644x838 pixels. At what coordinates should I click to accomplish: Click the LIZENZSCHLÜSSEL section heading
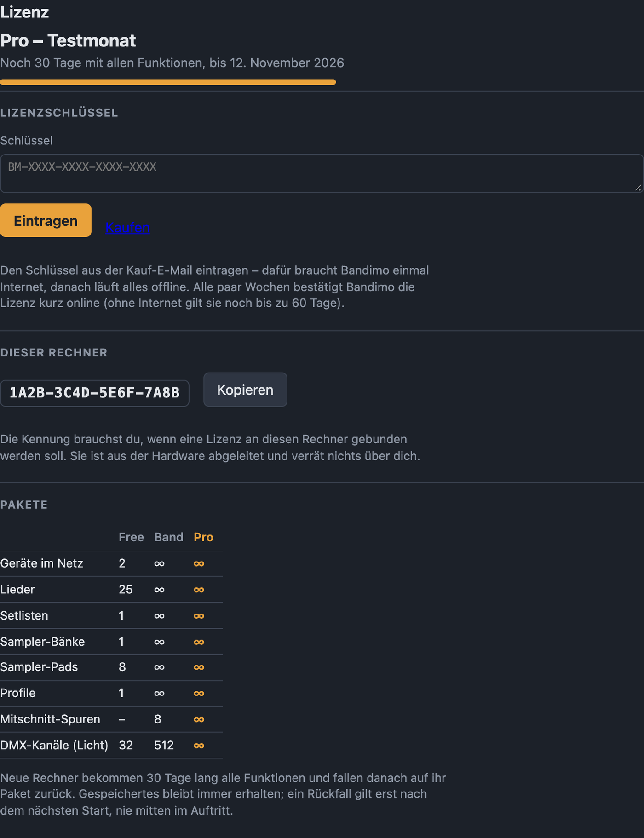(59, 113)
